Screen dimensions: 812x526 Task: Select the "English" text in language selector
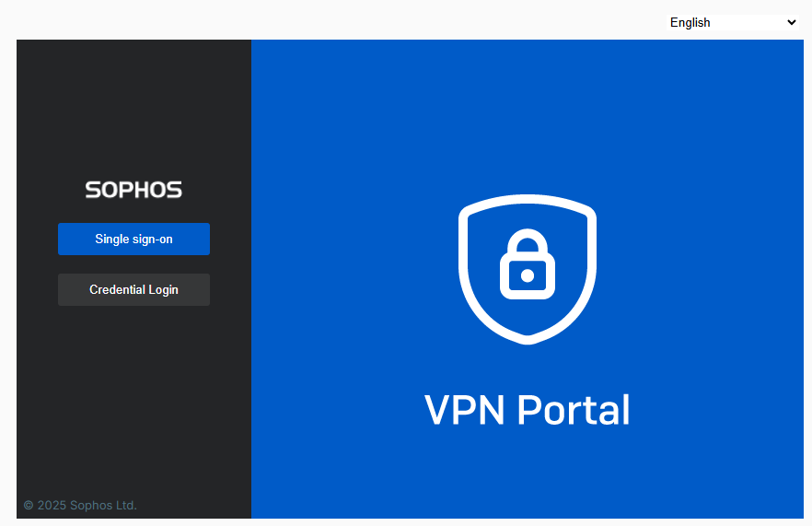coord(690,22)
